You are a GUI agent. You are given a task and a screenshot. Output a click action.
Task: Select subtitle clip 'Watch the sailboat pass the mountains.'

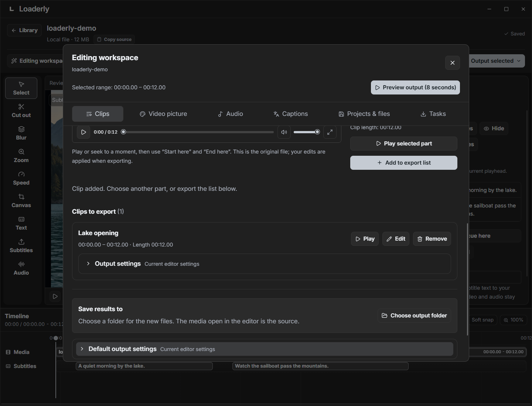320,366
